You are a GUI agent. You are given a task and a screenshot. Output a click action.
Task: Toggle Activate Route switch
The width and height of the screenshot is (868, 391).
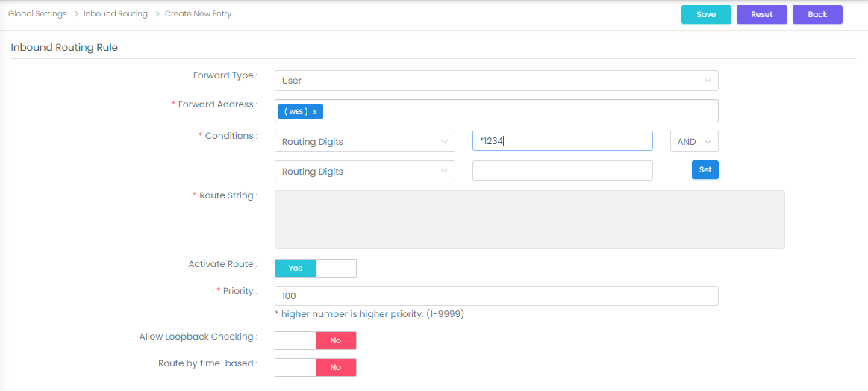(x=316, y=268)
